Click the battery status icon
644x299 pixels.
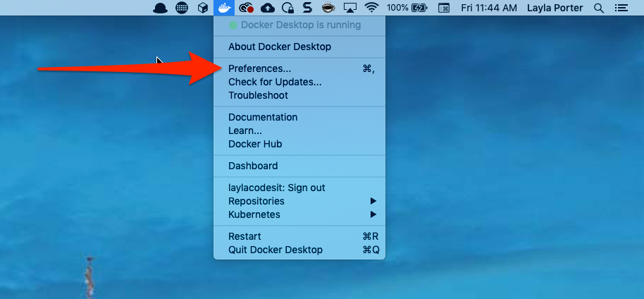(x=419, y=8)
